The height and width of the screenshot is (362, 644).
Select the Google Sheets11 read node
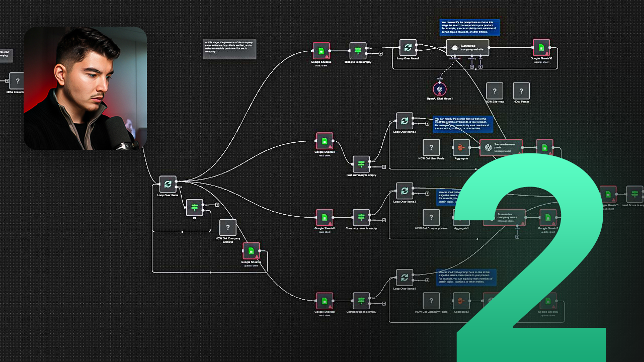click(x=608, y=194)
